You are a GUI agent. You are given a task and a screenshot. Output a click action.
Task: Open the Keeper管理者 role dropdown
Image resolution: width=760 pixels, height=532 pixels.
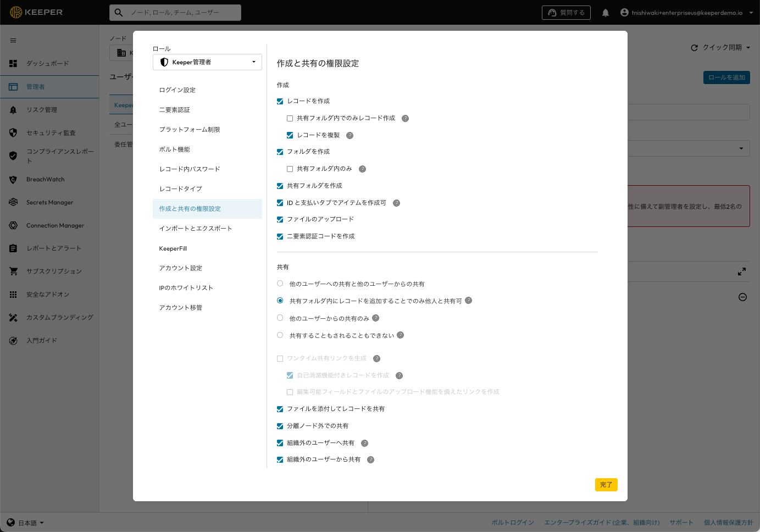[207, 62]
